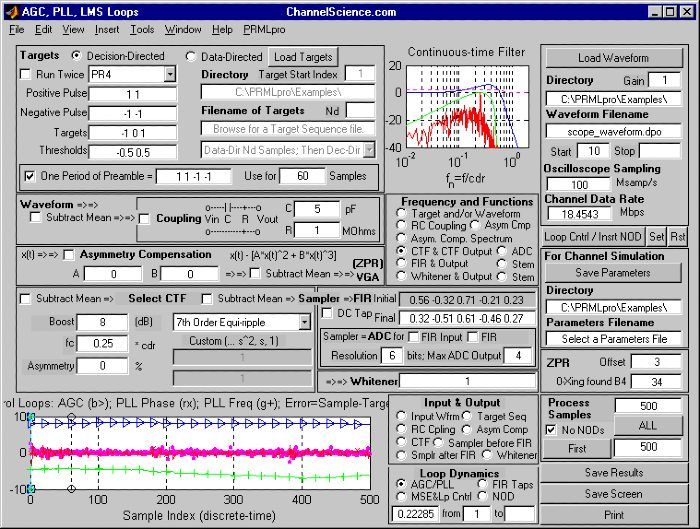Check the FIR Input ADC checkbox
Image resolution: width=700 pixels, height=529 pixels.
pos(414,337)
